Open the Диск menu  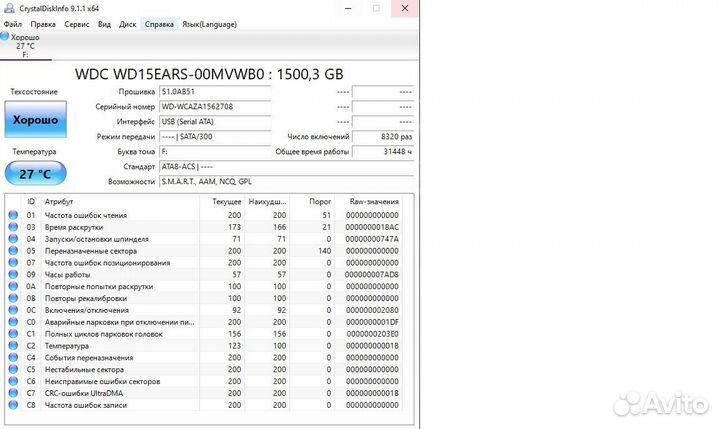[x=127, y=24]
